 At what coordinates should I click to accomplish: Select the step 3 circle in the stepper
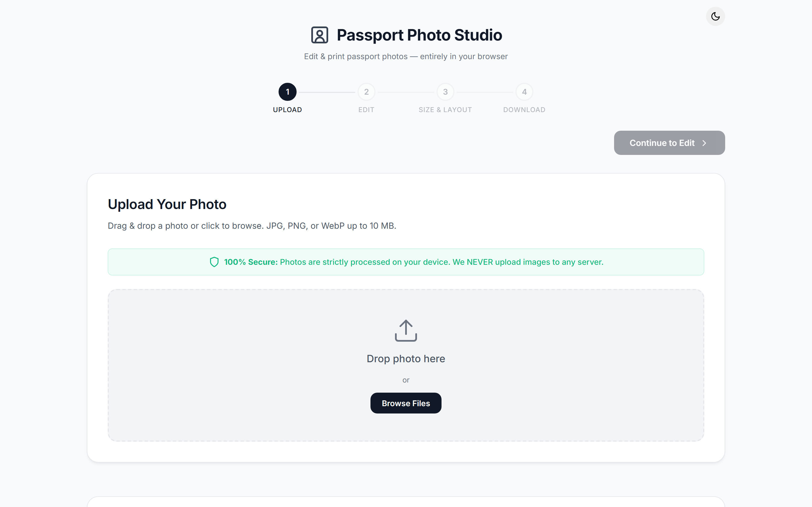[x=445, y=92]
